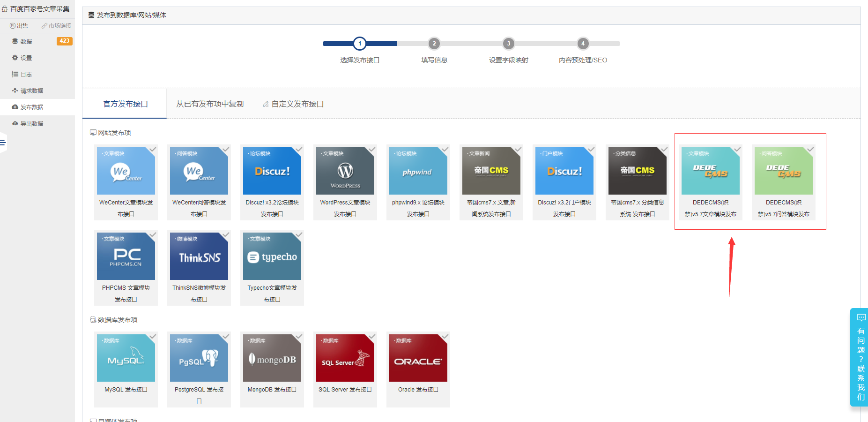Select DEDECMS v5.7 Q&A module card

(784, 182)
